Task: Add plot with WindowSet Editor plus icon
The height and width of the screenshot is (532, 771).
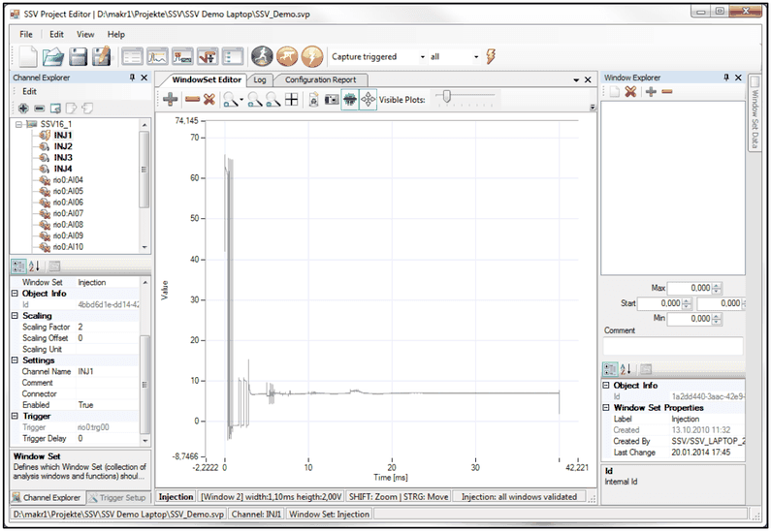Action: pyautogui.click(x=170, y=99)
